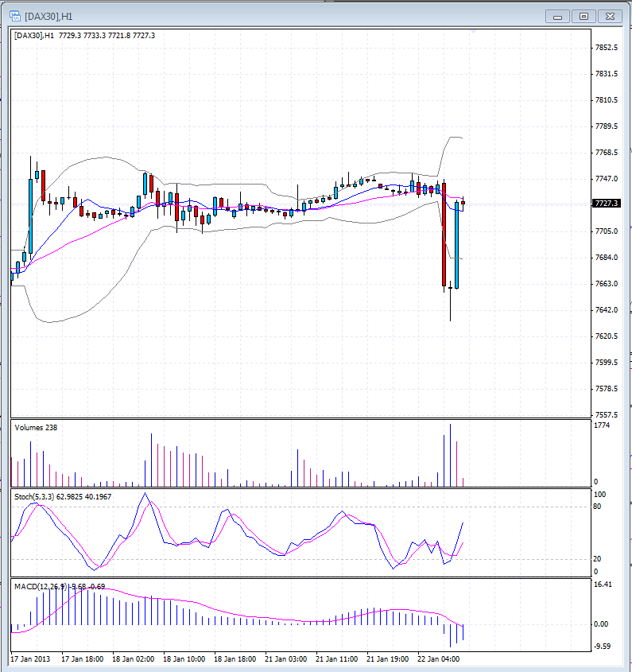Viewport: 632px width, 672px height.
Task: Click the Stochastic level 80 scale label
Action: point(598,507)
